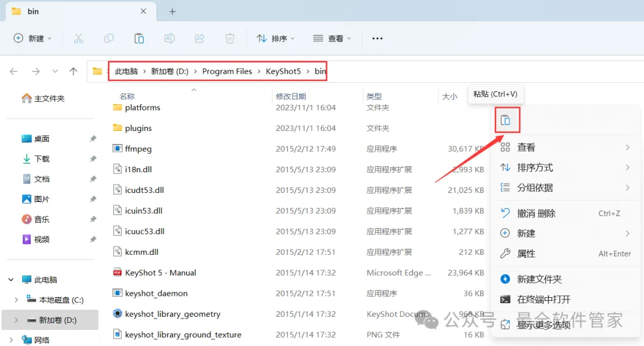Screen dimensions: 644x346
Task: Select the KeyShot 5 - Manual PDF
Action: coord(154,273)
